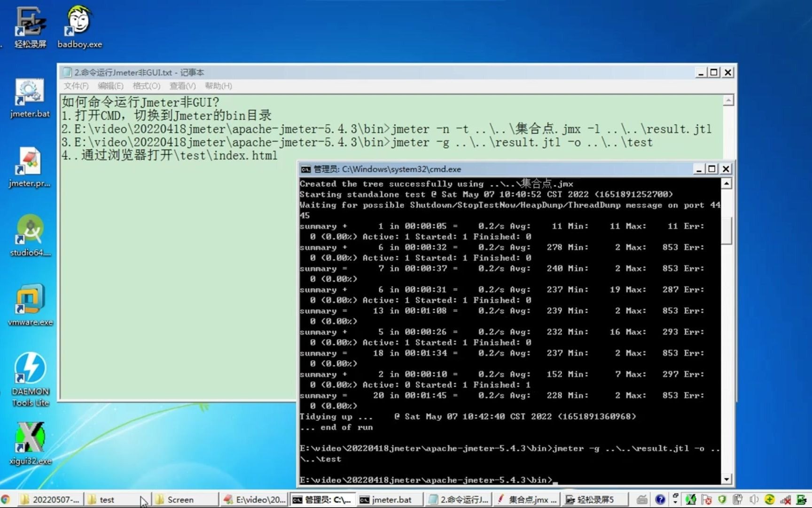
Task: Click the Chrome icon on the taskbar
Action: click(6, 500)
